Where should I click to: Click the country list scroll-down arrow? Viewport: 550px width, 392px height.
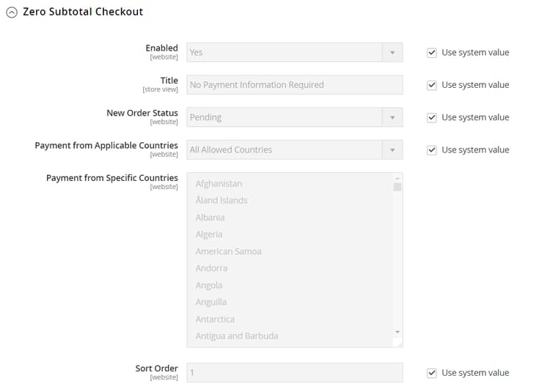tap(397, 332)
